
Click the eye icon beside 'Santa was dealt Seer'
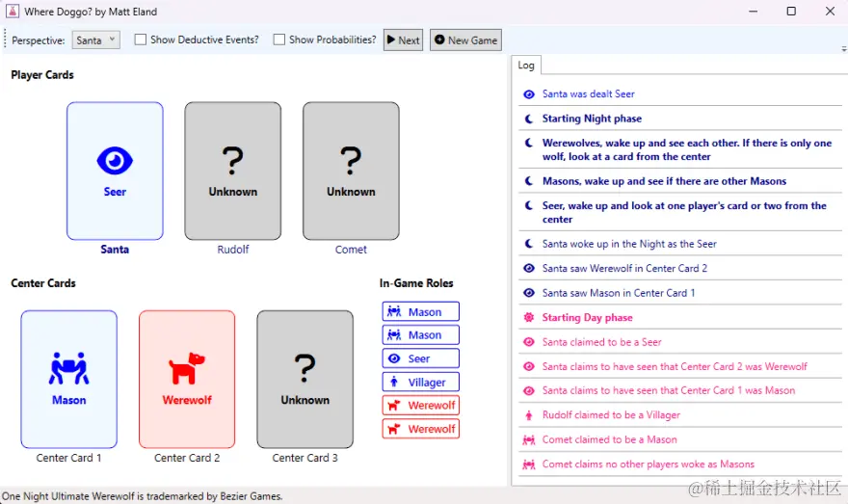pyautogui.click(x=529, y=94)
